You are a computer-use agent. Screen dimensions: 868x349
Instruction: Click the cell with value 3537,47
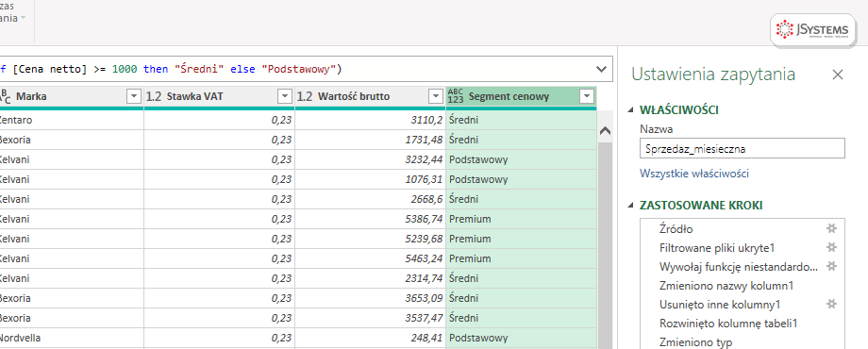coord(371,318)
